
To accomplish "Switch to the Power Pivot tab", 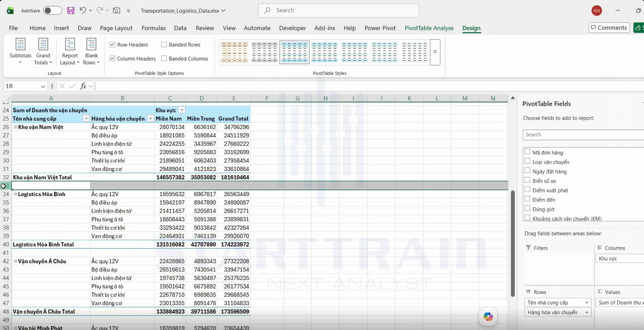I will pyautogui.click(x=380, y=28).
